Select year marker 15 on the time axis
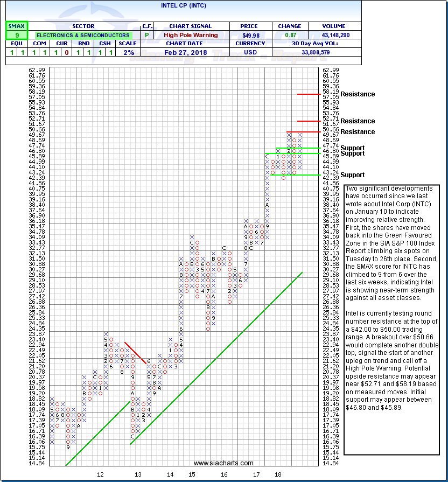 (x=192, y=474)
